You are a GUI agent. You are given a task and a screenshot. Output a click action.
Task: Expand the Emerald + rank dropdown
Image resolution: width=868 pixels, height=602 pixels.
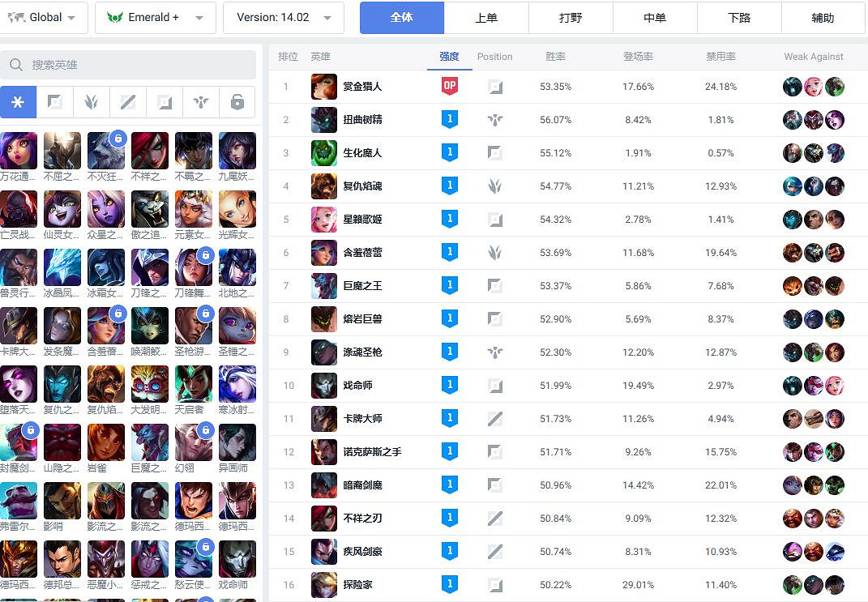click(156, 18)
